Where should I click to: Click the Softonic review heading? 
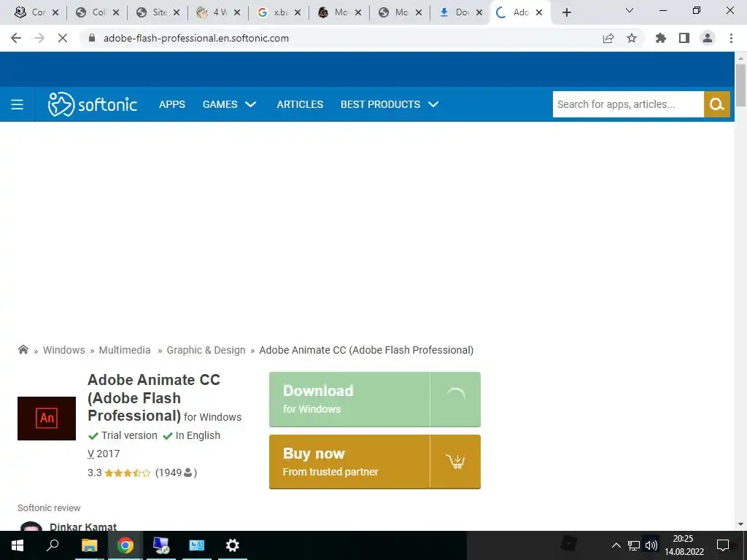[49, 508]
